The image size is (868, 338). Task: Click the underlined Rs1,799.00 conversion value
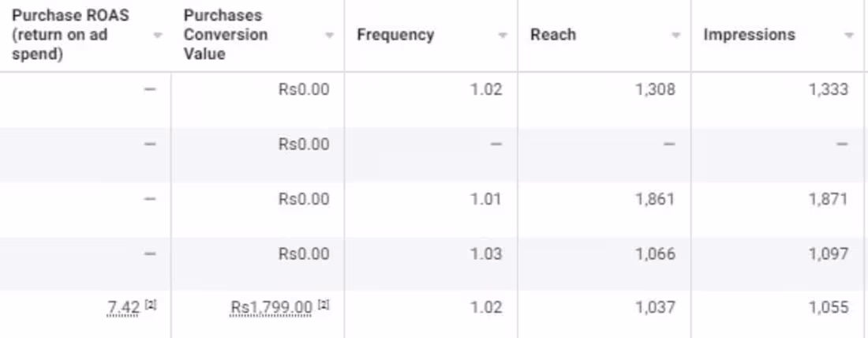point(271,308)
